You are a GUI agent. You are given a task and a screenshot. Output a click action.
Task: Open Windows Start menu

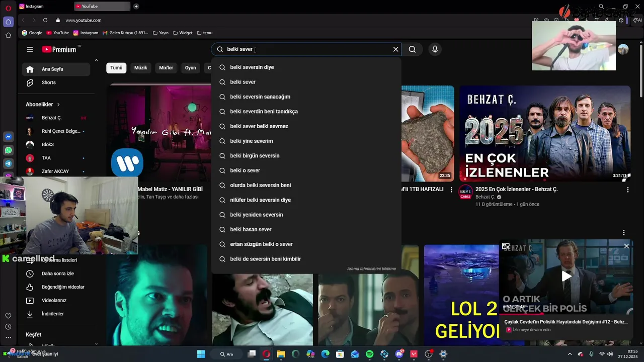[201, 354]
